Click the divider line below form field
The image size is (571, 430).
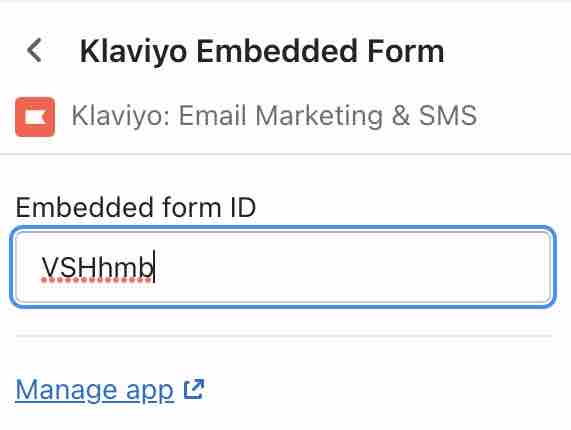click(284, 336)
